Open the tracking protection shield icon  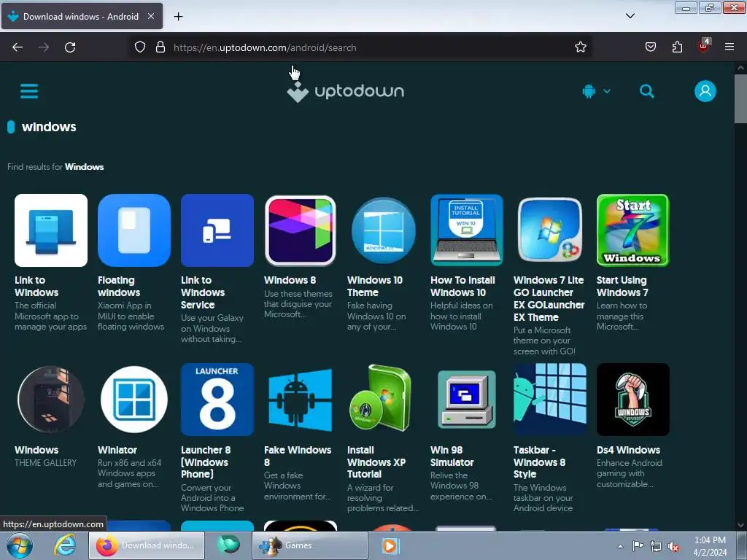pos(139,47)
